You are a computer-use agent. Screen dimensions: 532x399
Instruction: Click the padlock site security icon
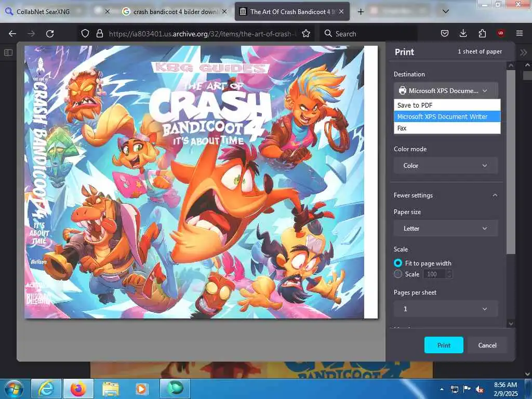[99, 33]
